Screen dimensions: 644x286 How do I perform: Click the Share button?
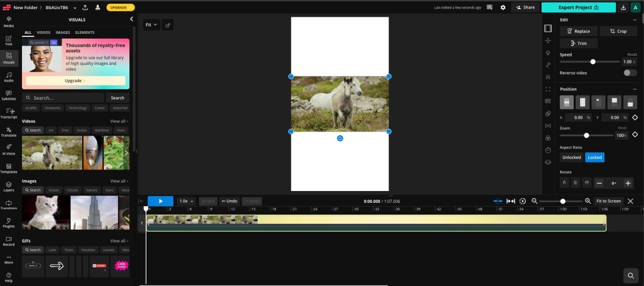click(525, 8)
